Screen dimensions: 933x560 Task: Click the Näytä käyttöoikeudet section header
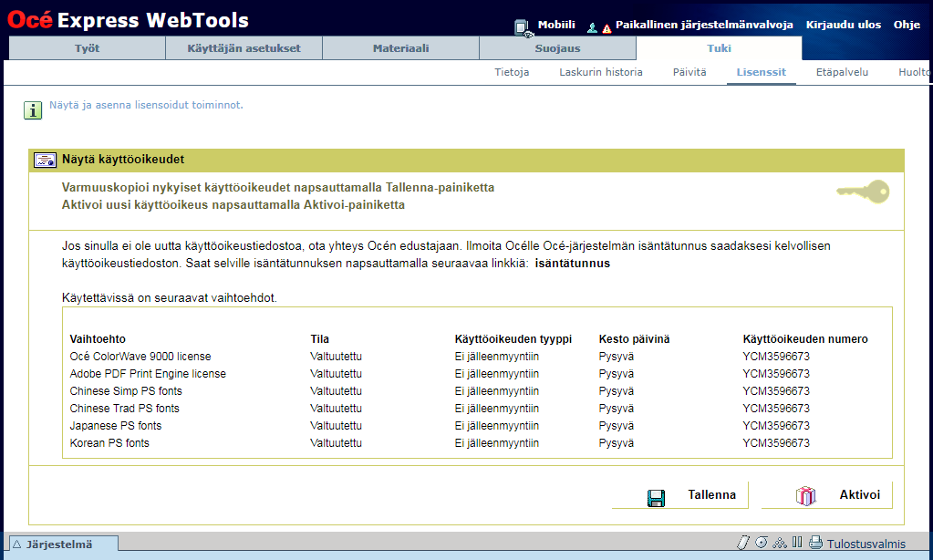tap(467, 160)
